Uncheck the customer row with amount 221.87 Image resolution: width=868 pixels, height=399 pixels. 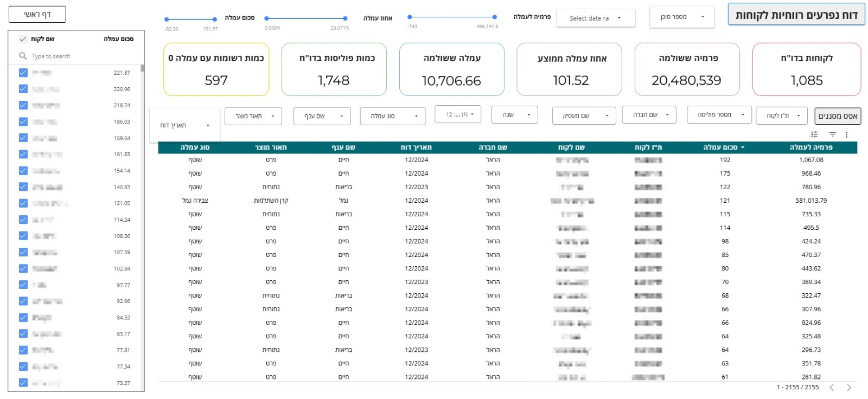pos(23,73)
